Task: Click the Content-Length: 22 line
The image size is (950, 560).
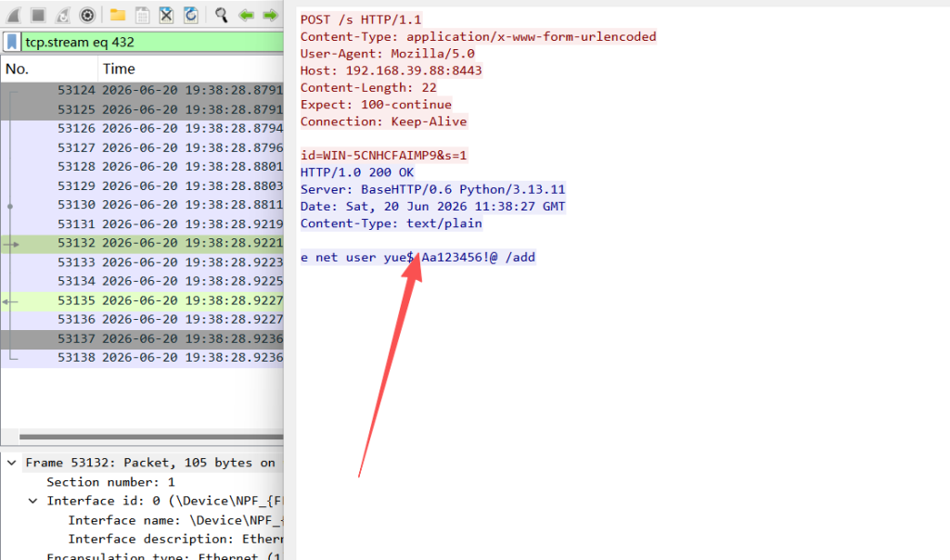Action: [x=368, y=87]
